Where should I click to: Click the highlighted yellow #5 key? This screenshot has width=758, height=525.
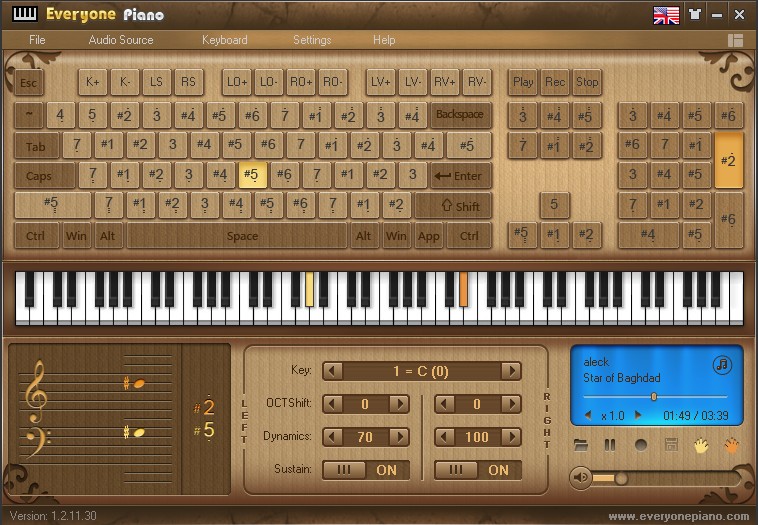click(252, 175)
